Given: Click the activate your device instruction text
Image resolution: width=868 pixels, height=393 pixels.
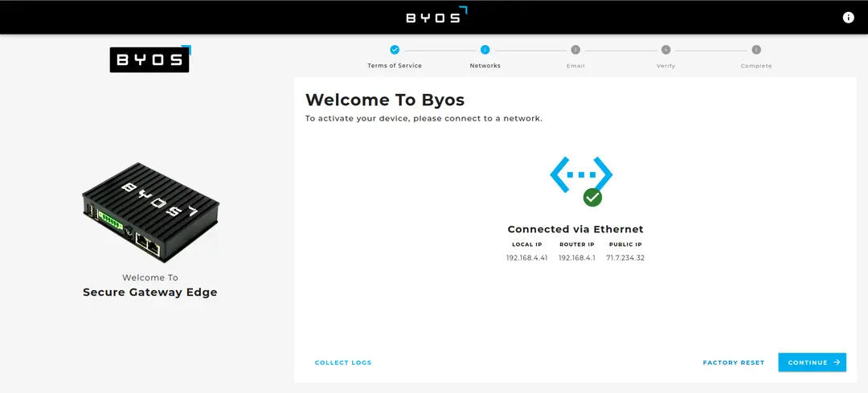Looking at the screenshot, I should tap(424, 118).
